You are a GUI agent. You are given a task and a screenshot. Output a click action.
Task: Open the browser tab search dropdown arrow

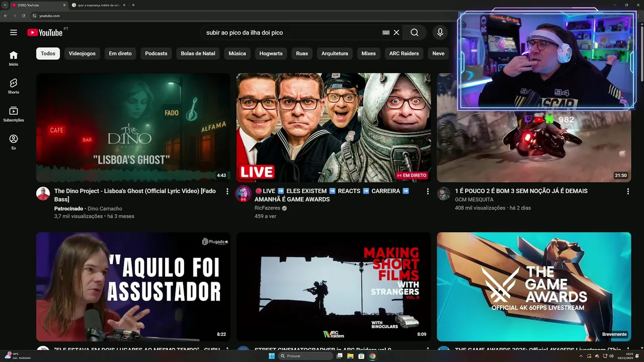[5, 5]
